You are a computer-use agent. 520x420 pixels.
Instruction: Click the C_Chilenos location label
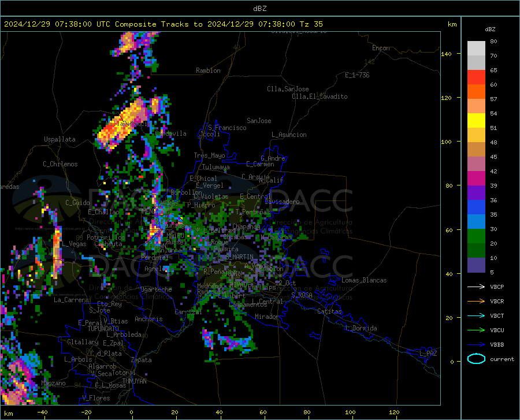pyautogui.click(x=60, y=165)
